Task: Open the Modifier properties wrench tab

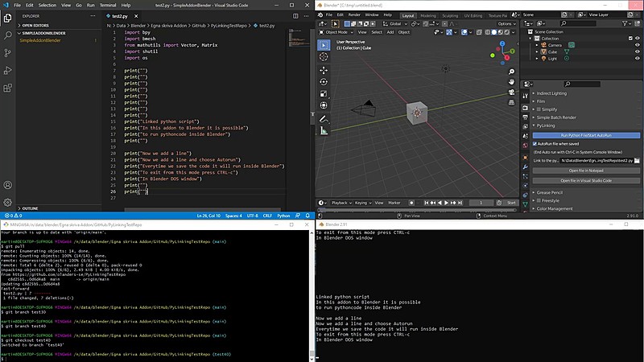Action: 526,167
